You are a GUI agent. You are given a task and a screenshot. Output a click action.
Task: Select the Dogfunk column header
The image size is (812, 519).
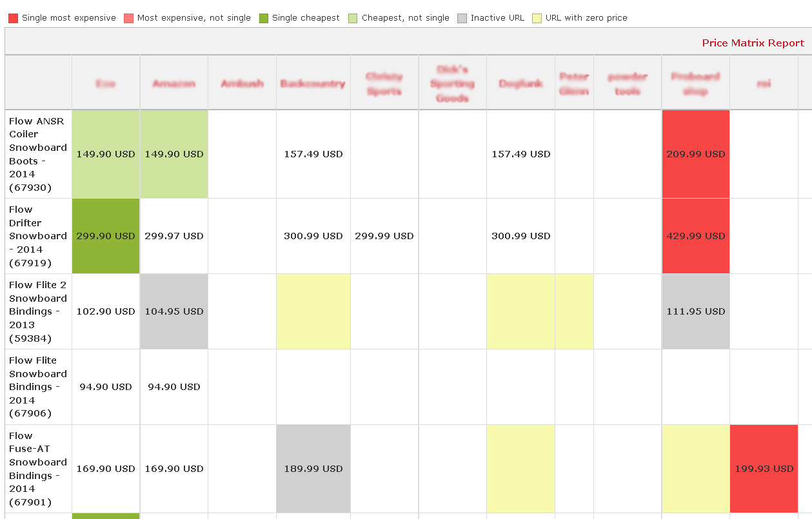(520, 84)
